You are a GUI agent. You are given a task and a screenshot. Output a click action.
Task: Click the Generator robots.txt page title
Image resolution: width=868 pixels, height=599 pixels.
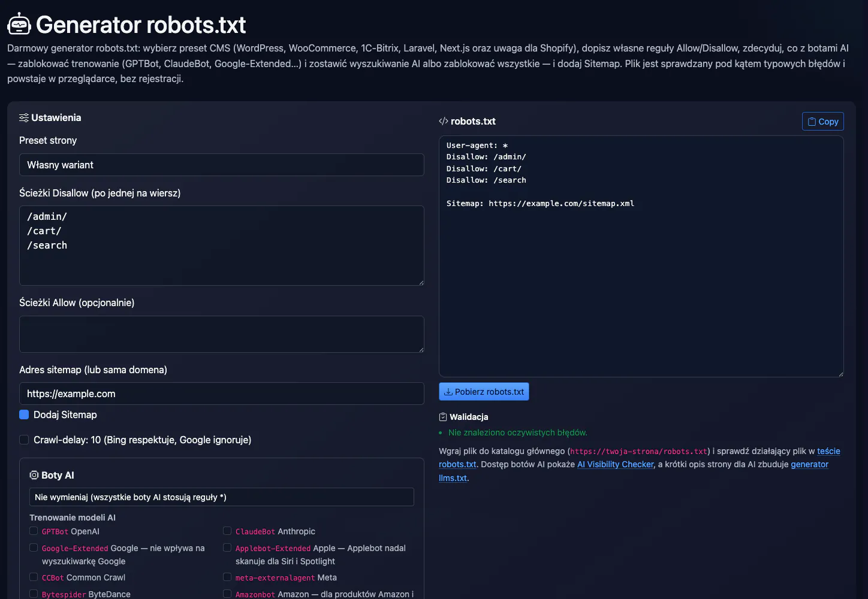[x=141, y=25]
